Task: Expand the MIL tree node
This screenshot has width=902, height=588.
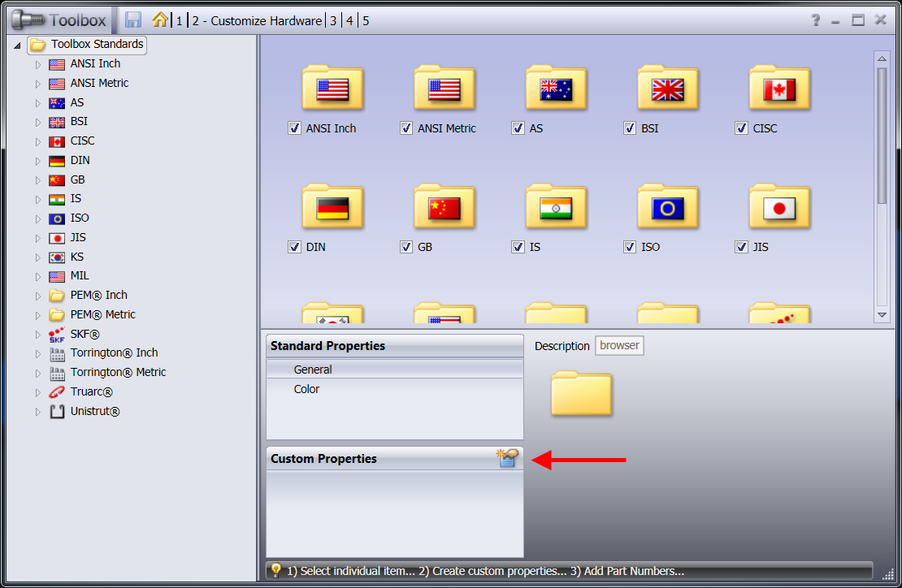Action: coord(38,276)
